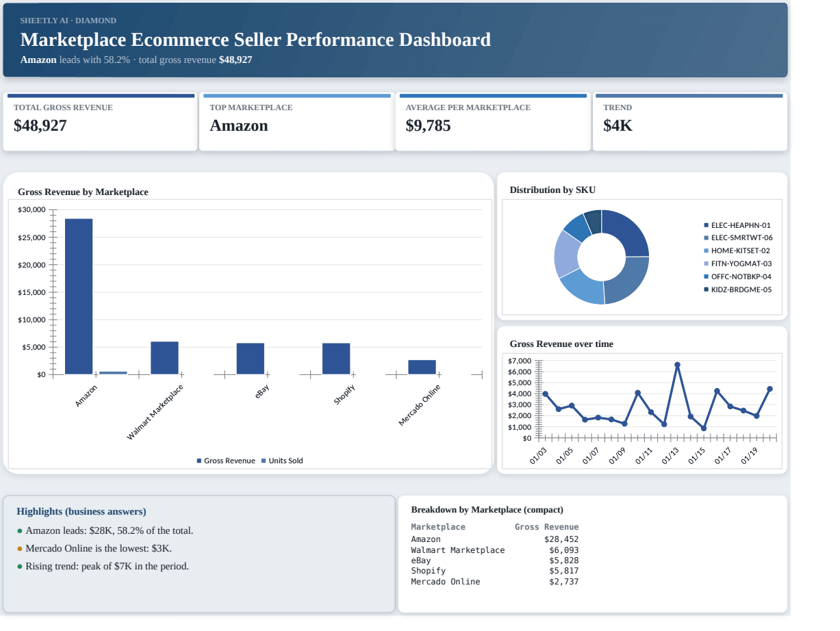
Task: Select the Top Marketplace value Amazon
Action: [239, 125]
